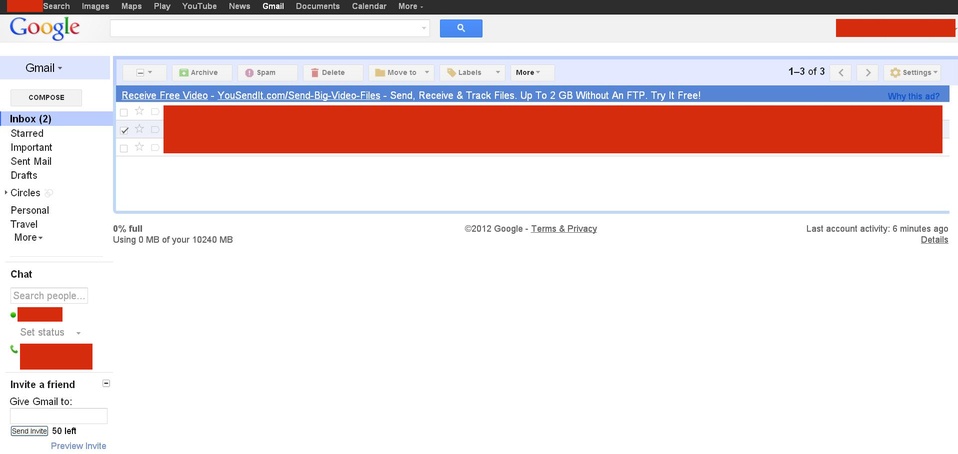Mark first email's importance marker
The image size is (958, 454).
155,112
